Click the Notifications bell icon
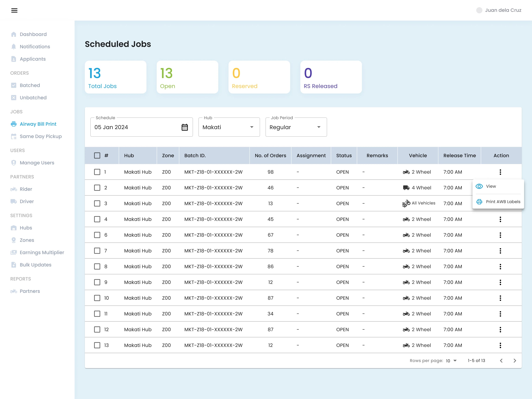The width and height of the screenshot is (532, 399). [x=14, y=46]
